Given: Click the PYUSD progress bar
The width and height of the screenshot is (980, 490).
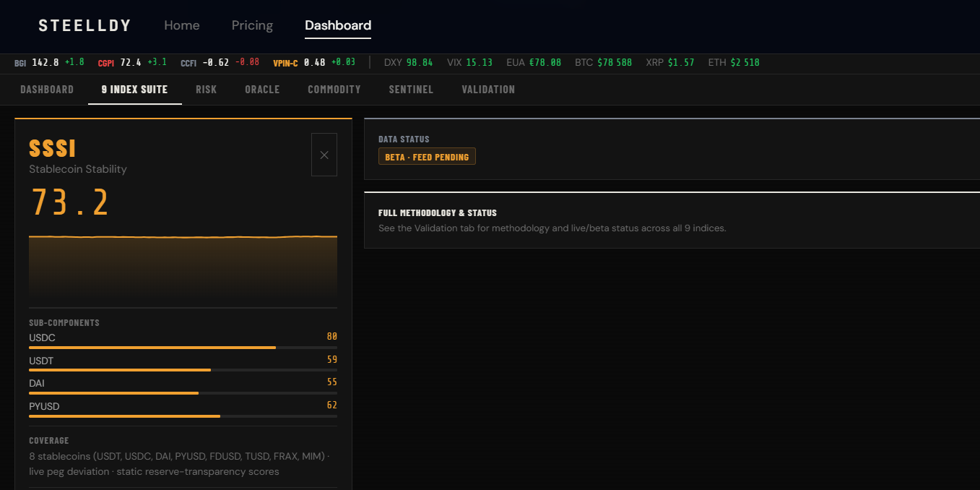Looking at the screenshot, I should [183, 416].
